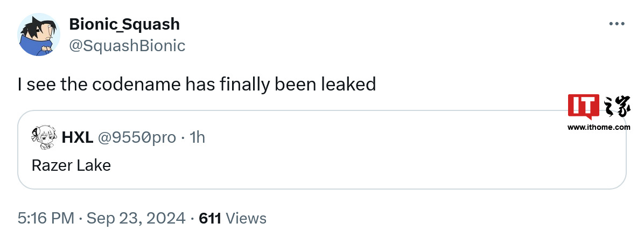Click the quoted tweet's 1h timestamp
The width and height of the screenshot is (644, 237).
coord(198,137)
